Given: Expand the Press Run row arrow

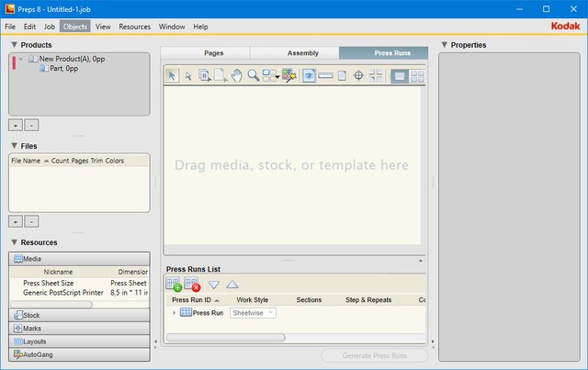Looking at the screenshot, I should tap(174, 313).
